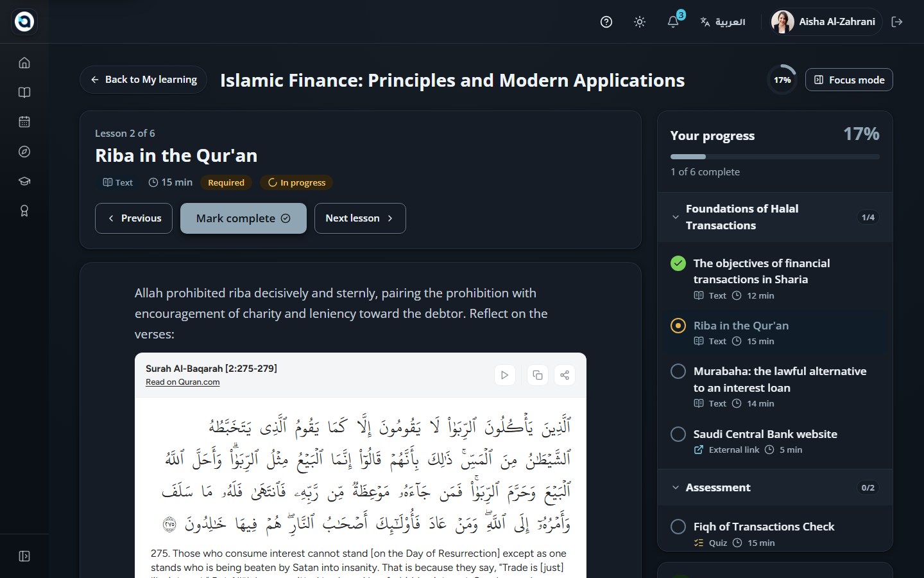This screenshot has height=578, width=924.
Task: Click the Required badge
Action: click(x=226, y=182)
